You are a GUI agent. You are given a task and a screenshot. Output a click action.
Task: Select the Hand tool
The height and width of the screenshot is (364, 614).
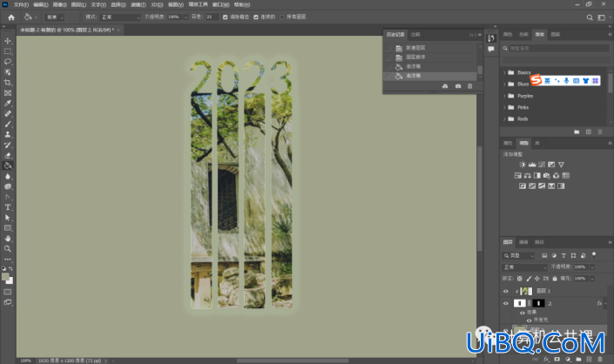[8, 239]
